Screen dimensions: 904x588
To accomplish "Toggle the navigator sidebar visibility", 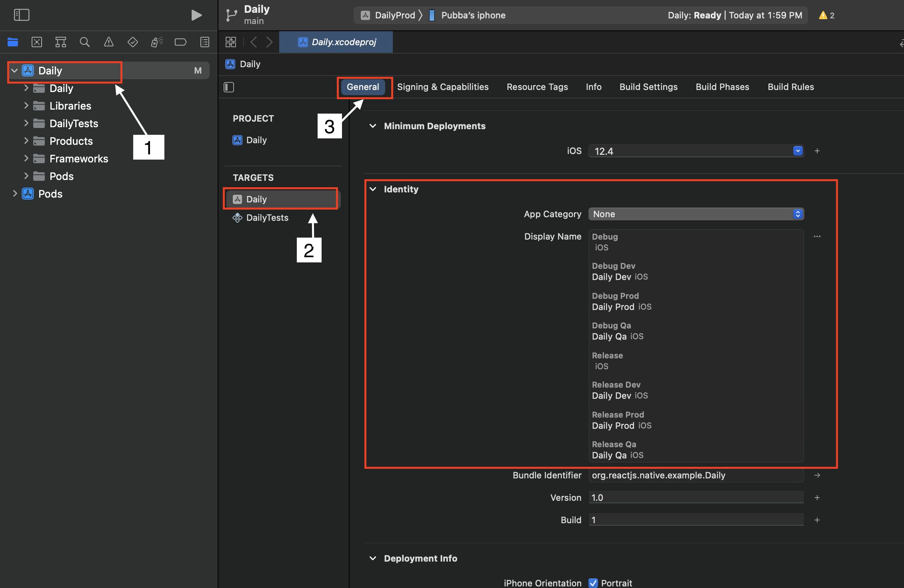I will 22,15.
